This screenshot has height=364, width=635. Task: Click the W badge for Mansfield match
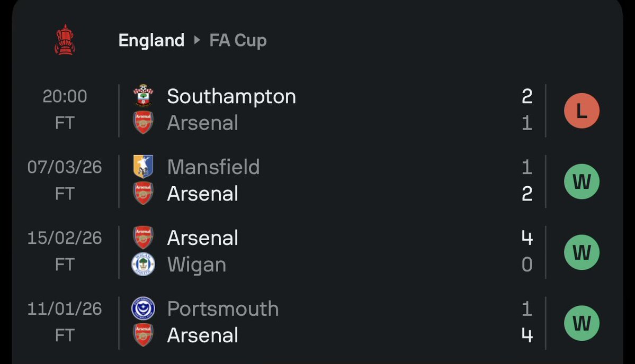point(582,181)
